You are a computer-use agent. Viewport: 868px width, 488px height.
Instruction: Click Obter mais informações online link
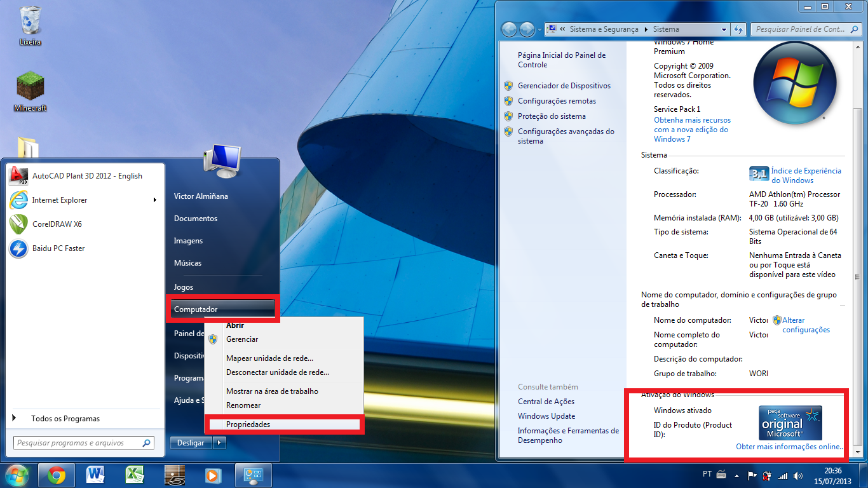[x=789, y=447]
